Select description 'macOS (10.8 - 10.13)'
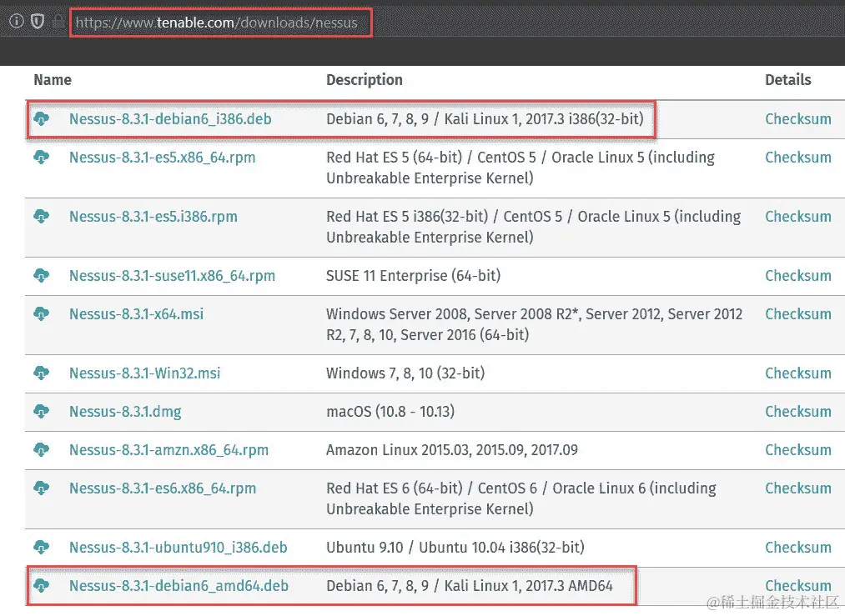The image size is (845, 616). click(390, 412)
